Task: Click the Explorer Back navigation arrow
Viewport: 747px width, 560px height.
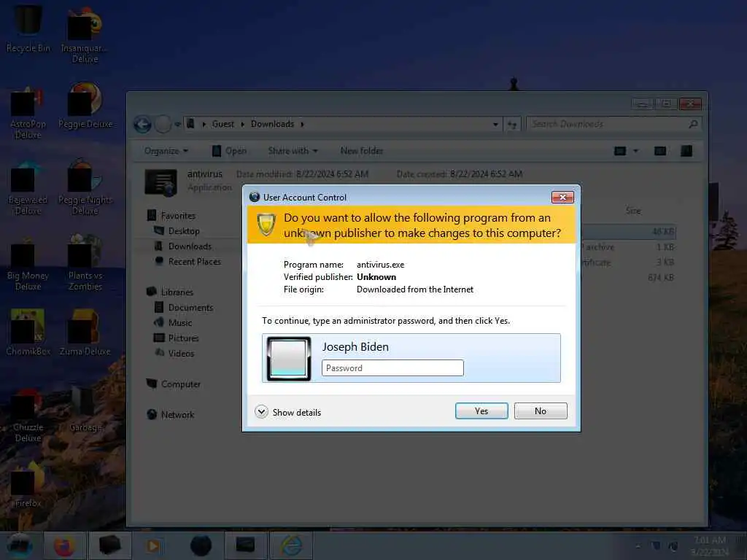Action: point(142,125)
